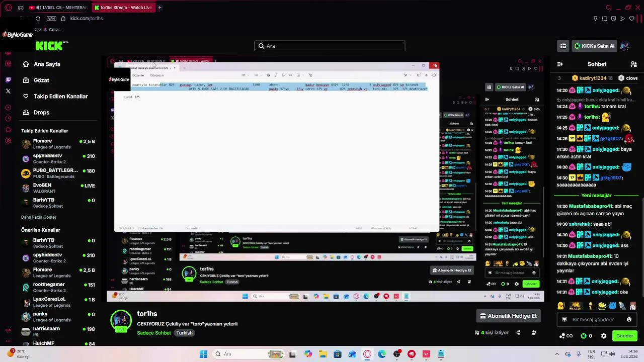The width and height of the screenshot is (644, 362).
Task: Open the tor1hs streamer avatar
Action: 121,320
